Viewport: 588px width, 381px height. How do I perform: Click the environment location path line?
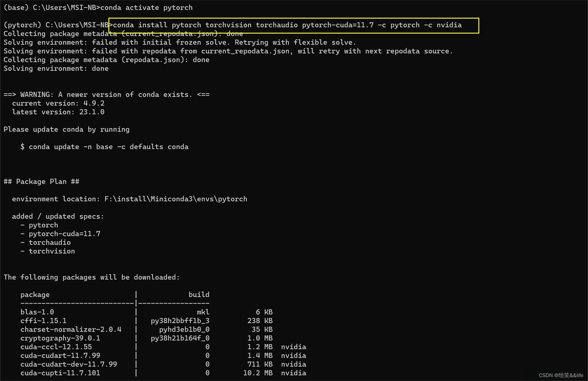[x=130, y=199]
